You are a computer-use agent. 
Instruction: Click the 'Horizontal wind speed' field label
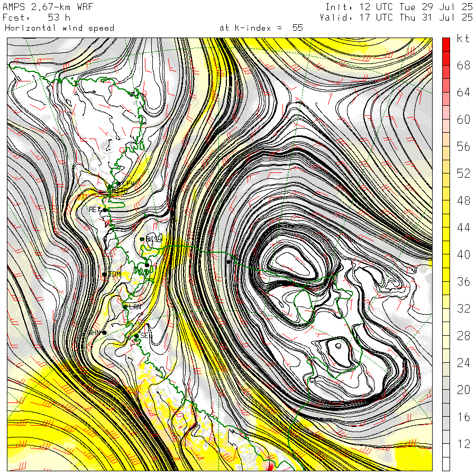59,28
